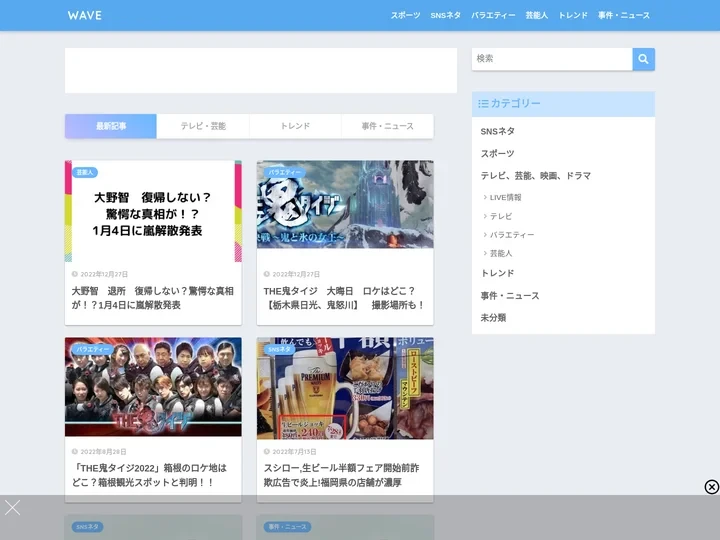Viewport: 720px width, 540px height.
Task: Click バラエティー tag on cast photo card
Action: (x=92, y=349)
